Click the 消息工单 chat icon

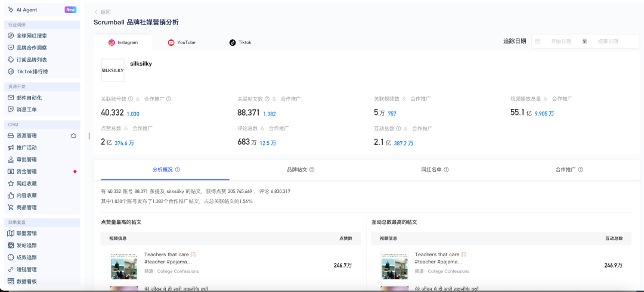coord(11,110)
